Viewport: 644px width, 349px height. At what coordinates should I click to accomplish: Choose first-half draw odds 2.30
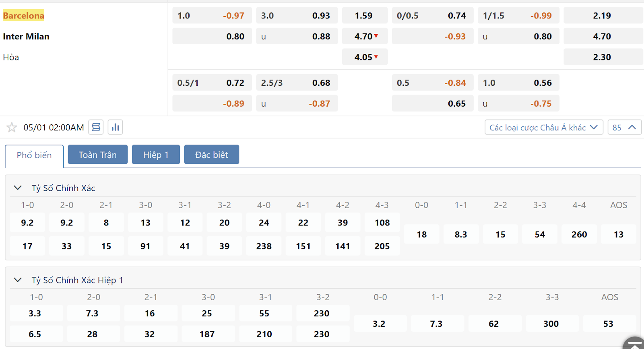point(603,57)
